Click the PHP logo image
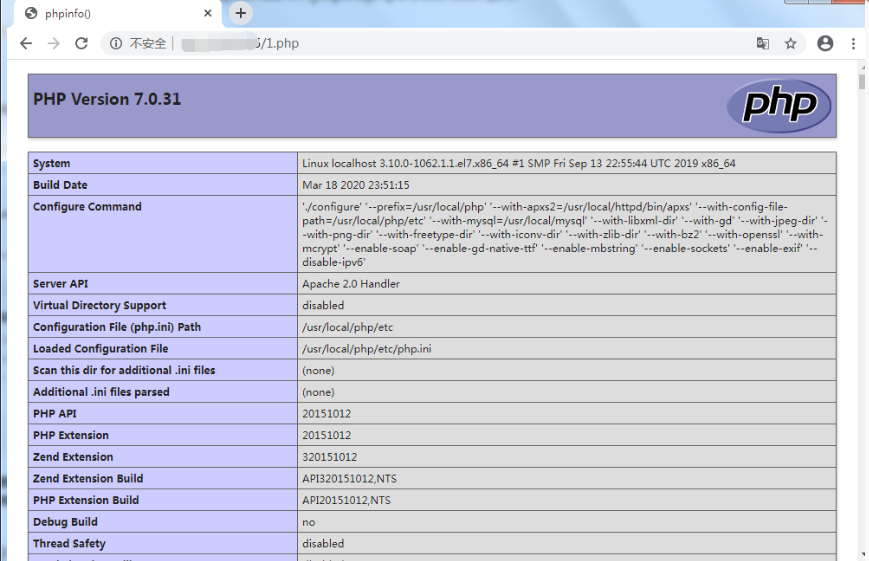This screenshot has width=869, height=561. [x=779, y=106]
